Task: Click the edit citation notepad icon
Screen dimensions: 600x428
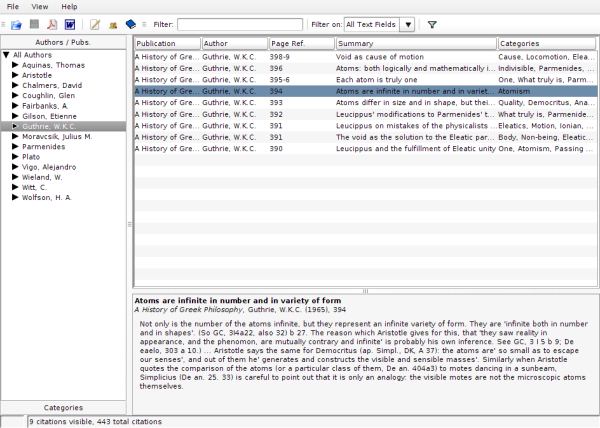Action: [95, 24]
